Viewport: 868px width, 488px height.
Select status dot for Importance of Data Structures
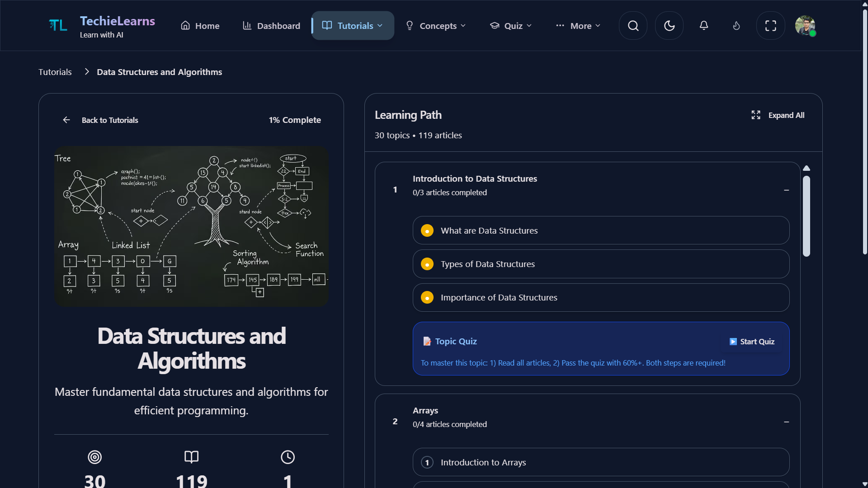click(x=427, y=297)
